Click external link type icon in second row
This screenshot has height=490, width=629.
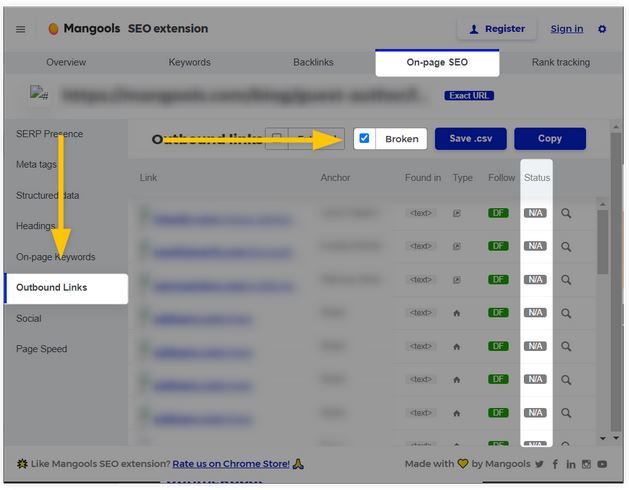tap(457, 246)
